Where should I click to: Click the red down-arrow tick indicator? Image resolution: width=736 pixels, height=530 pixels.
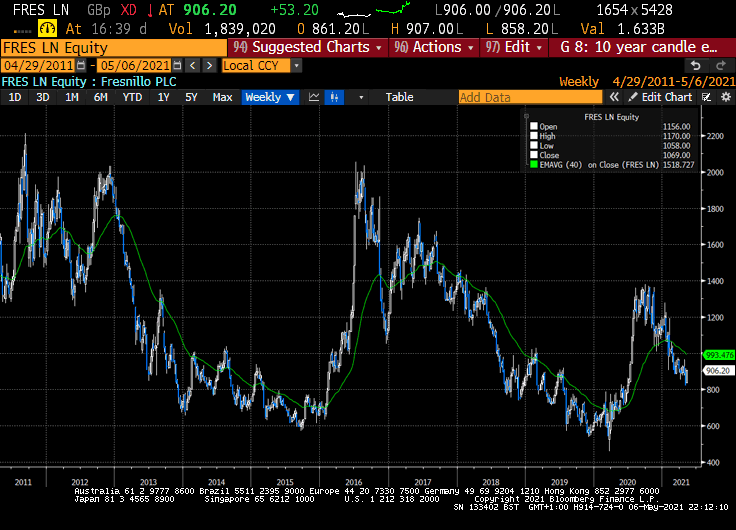coord(150,10)
